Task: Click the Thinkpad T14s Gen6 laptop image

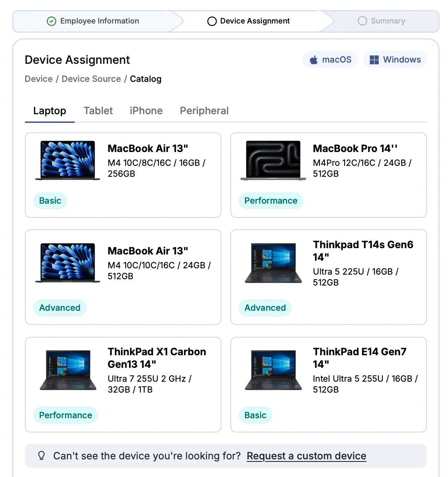Action: [x=273, y=263]
